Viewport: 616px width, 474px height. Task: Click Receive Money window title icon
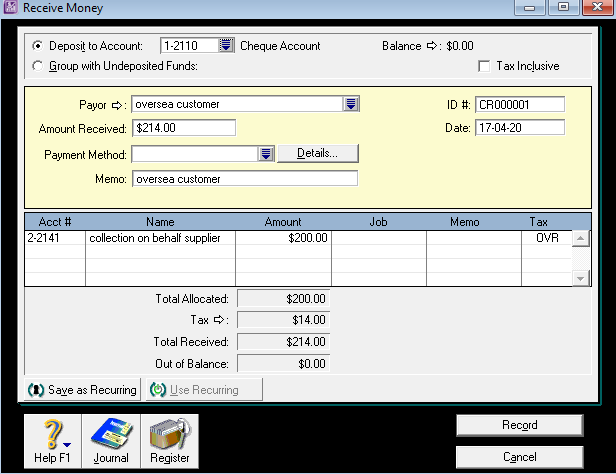coord(10,7)
